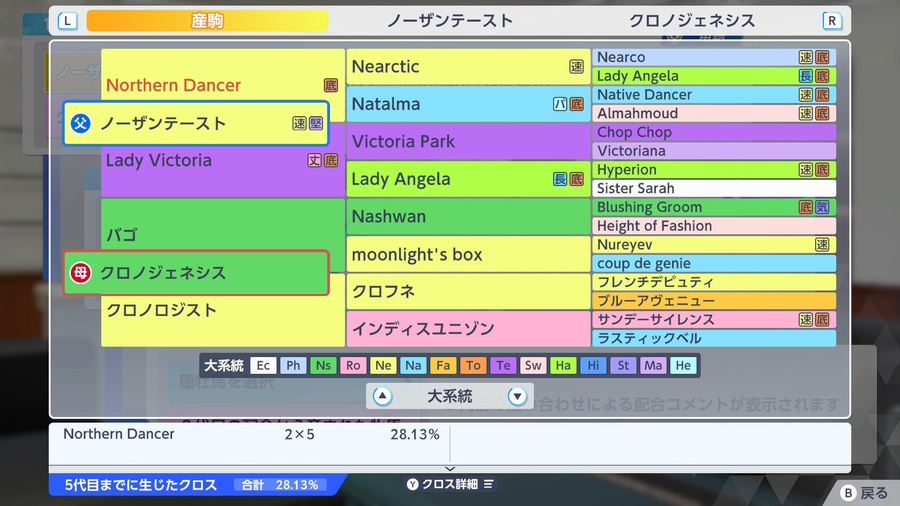Click the 合計 28.13% total label

[x=280, y=485]
